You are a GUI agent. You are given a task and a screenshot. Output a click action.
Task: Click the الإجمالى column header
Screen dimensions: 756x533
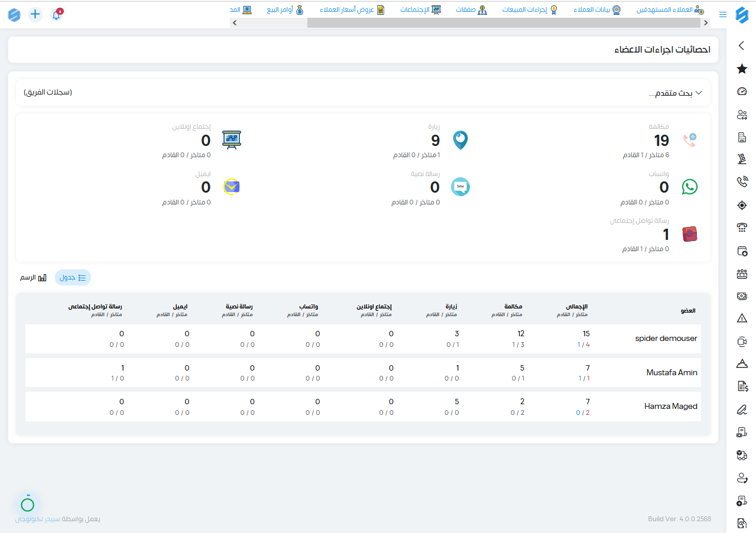point(577,307)
